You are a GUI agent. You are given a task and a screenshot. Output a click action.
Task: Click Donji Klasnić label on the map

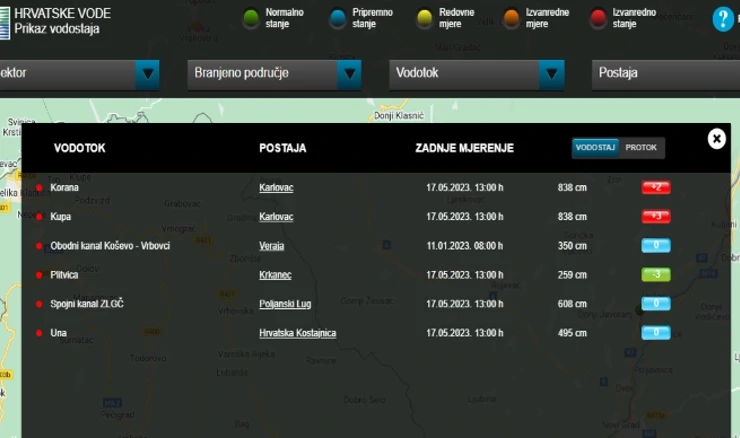[399, 116]
